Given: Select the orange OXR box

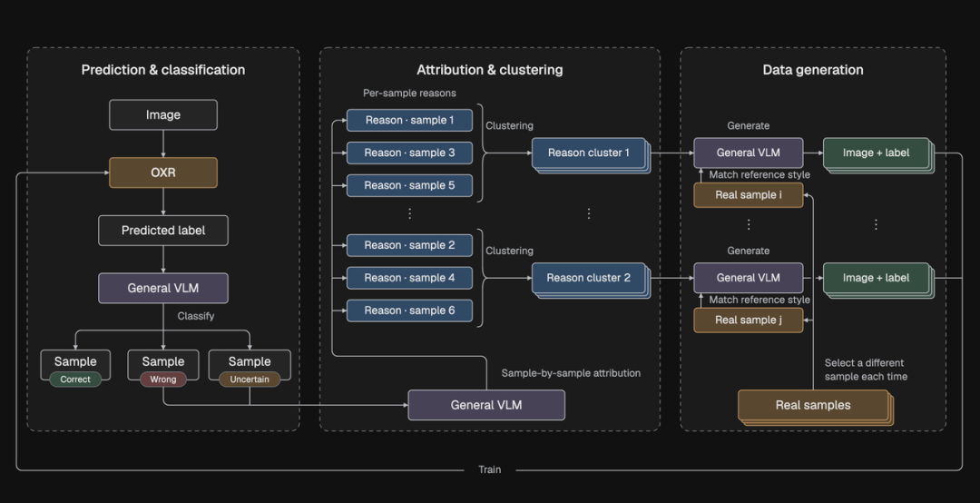Looking at the screenshot, I should click(163, 173).
